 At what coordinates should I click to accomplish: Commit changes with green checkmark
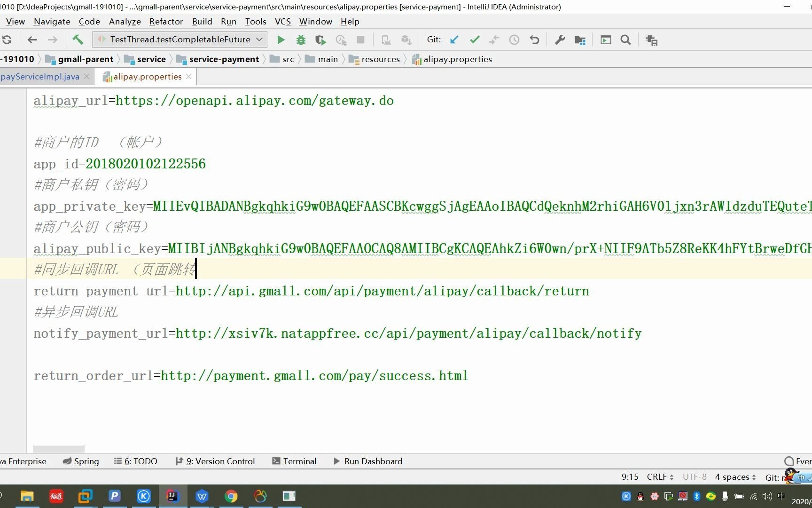[x=475, y=40]
